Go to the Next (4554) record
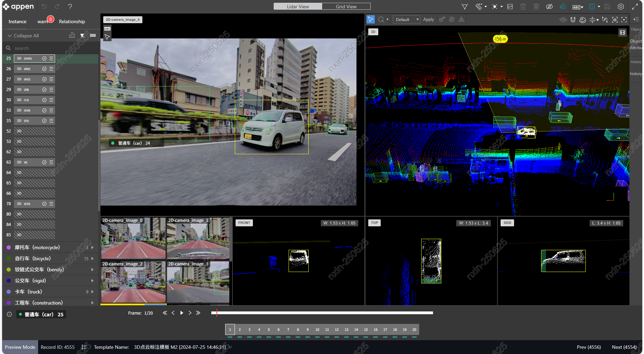 click(624, 347)
